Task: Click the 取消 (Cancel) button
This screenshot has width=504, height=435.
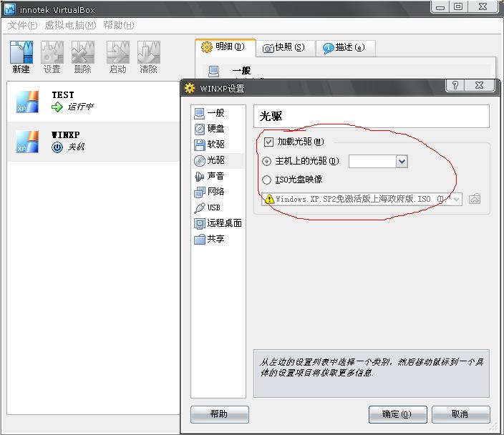Action: click(460, 414)
